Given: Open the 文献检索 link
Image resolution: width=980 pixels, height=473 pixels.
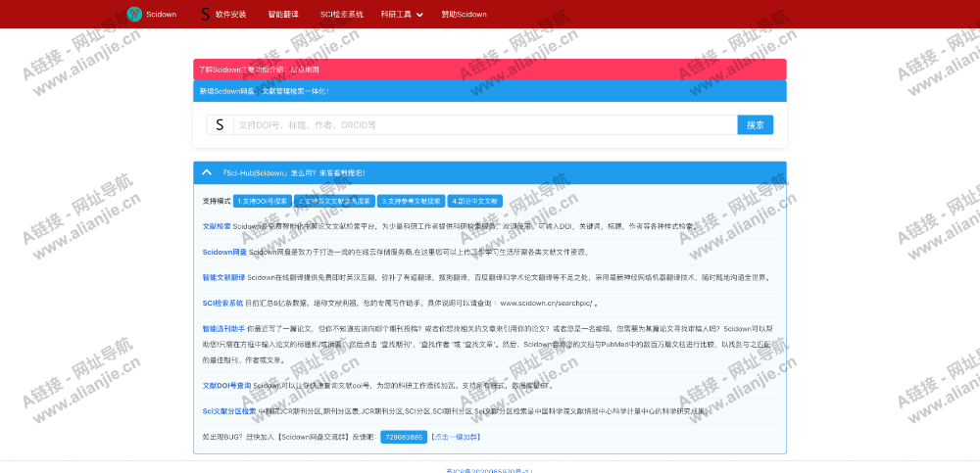Looking at the screenshot, I should [217, 226].
